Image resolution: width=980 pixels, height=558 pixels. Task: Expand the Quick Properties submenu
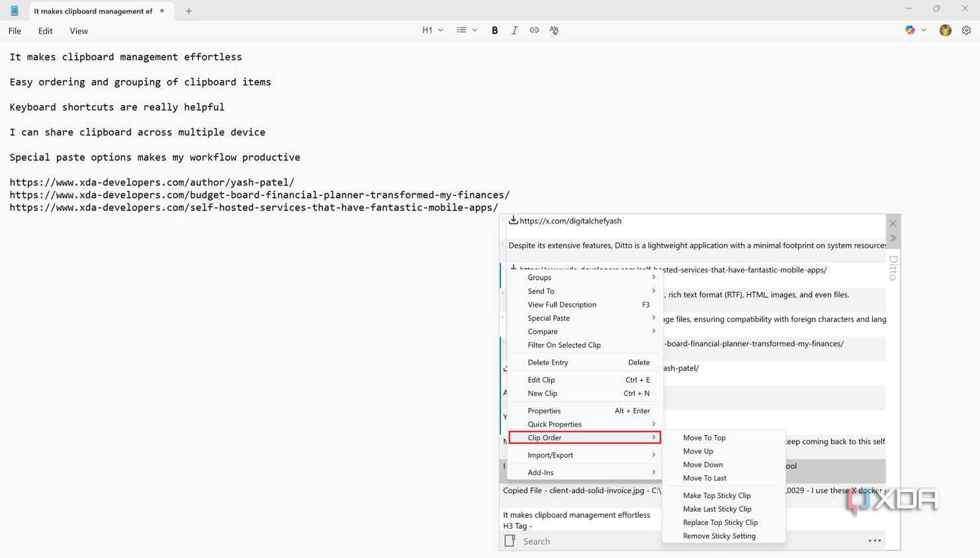click(584, 424)
